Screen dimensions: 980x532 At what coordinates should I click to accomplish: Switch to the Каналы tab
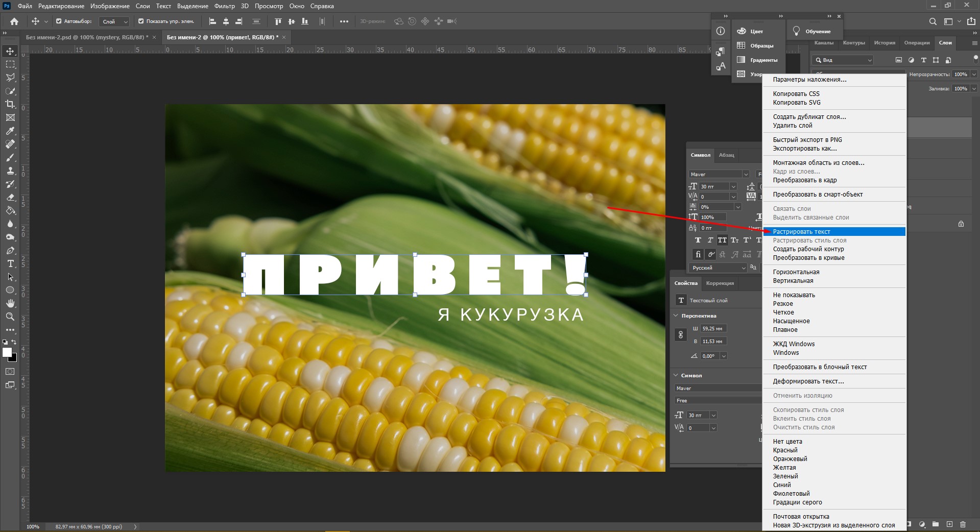pyautogui.click(x=824, y=43)
